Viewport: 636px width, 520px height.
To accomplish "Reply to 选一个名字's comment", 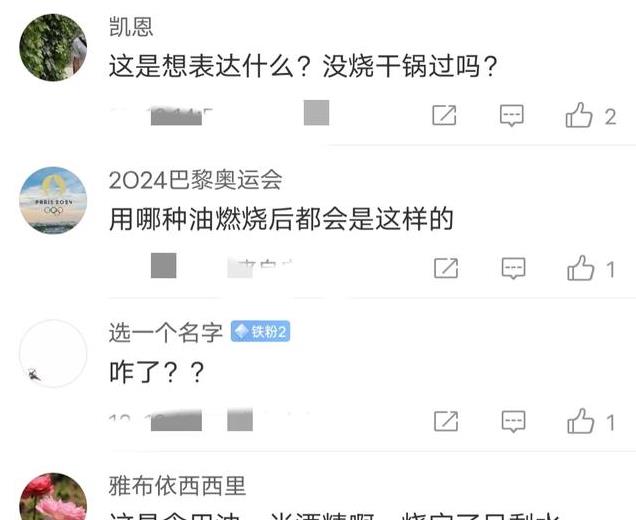I will coord(514,421).
